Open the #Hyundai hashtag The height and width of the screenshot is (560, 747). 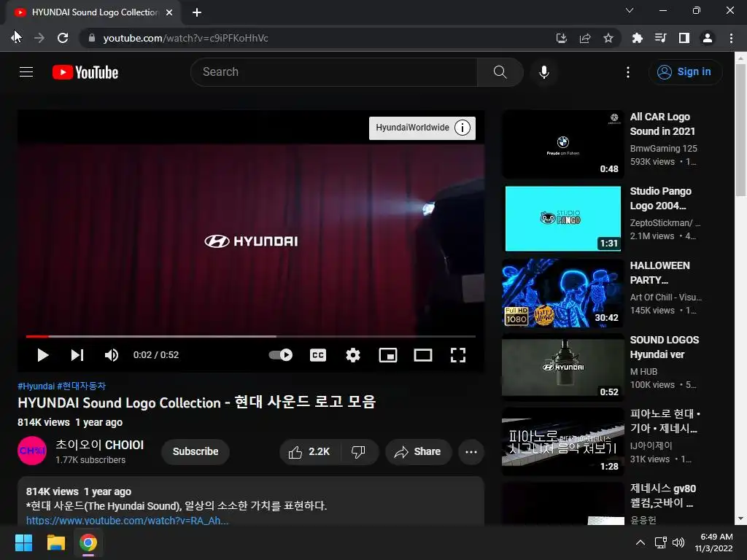coord(36,386)
